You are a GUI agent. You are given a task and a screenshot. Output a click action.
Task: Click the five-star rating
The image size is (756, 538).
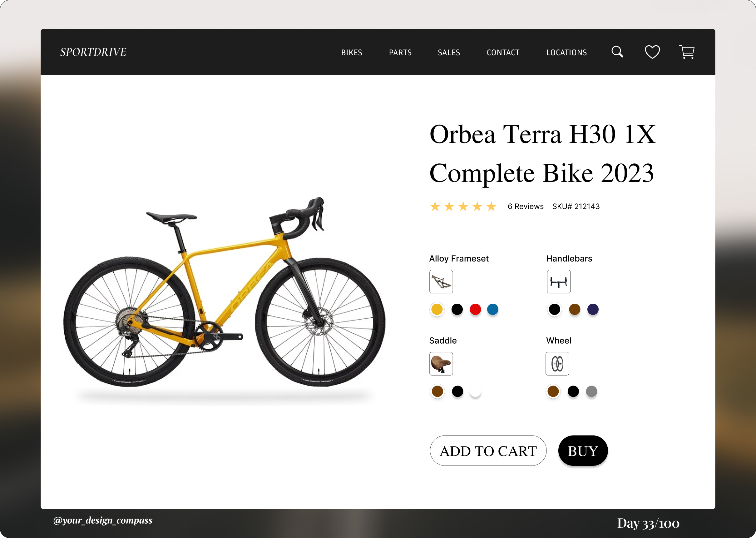pos(463,207)
